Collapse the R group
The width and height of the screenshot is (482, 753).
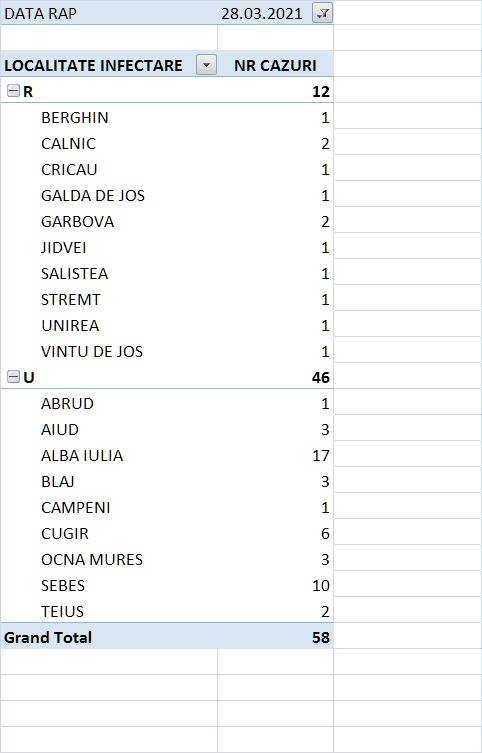click(13, 91)
